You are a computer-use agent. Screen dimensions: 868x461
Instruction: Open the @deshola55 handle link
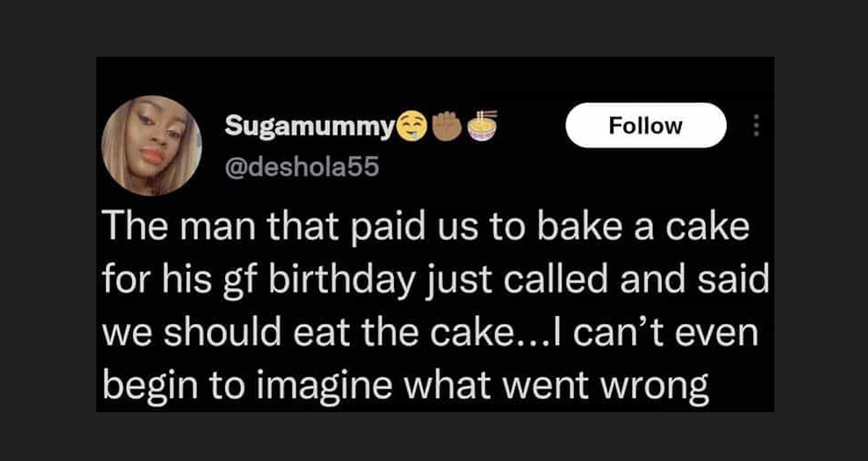tap(301, 167)
